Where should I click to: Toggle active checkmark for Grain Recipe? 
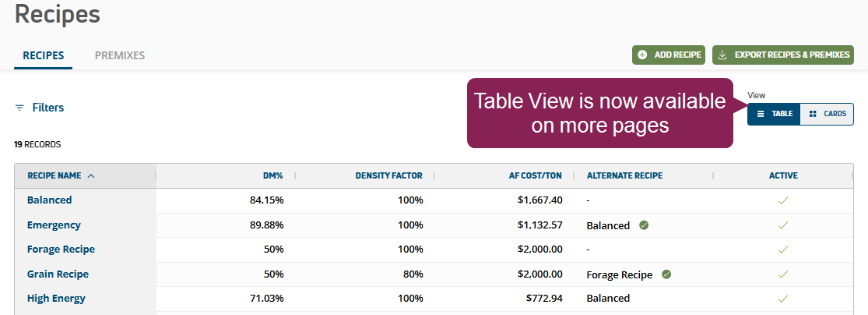(x=783, y=274)
